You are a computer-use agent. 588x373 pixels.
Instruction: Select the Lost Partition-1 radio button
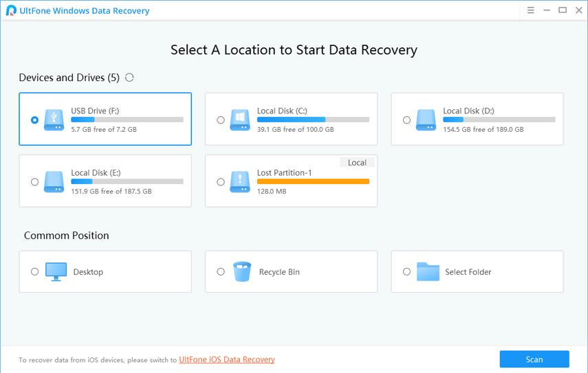click(x=221, y=181)
